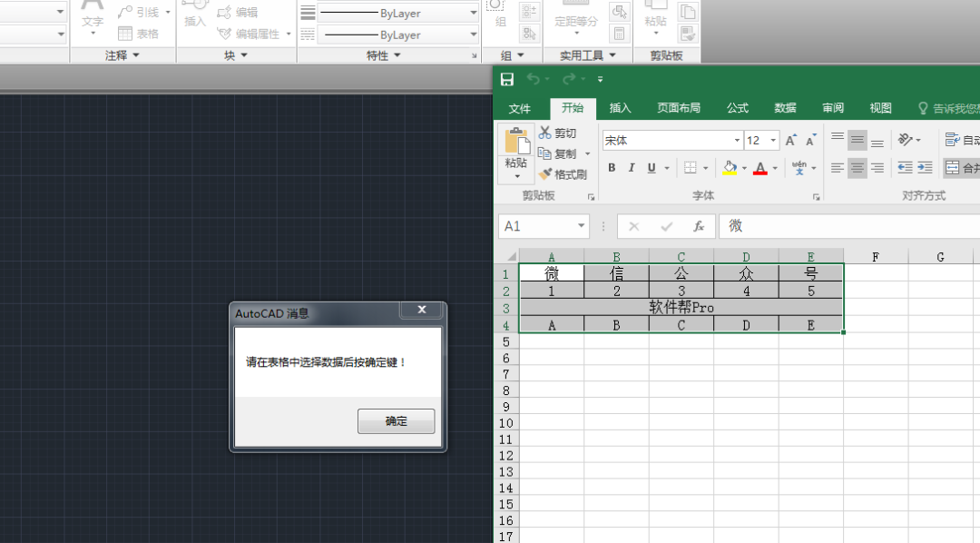Switch to the 数据 ribbon tab in Excel
This screenshot has width=980, height=543.
pyautogui.click(x=785, y=107)
